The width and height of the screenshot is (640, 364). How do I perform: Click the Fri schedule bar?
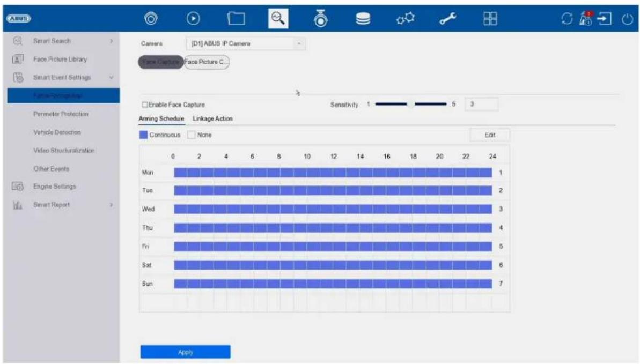333,247
